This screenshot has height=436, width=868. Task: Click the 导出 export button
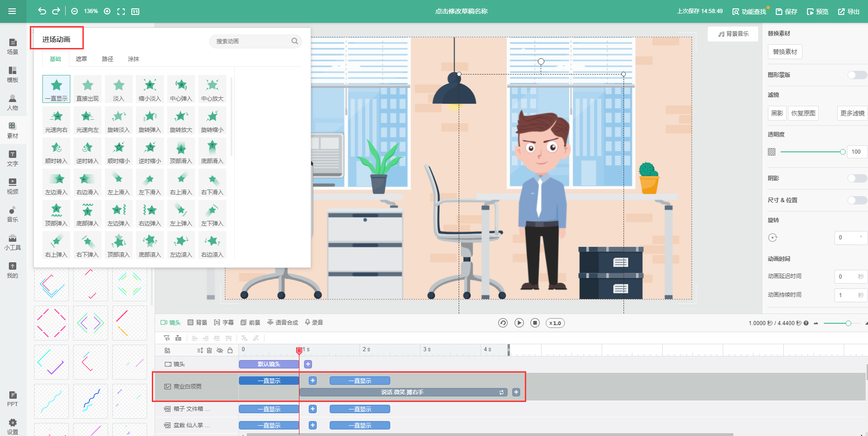tap(849, 12)
